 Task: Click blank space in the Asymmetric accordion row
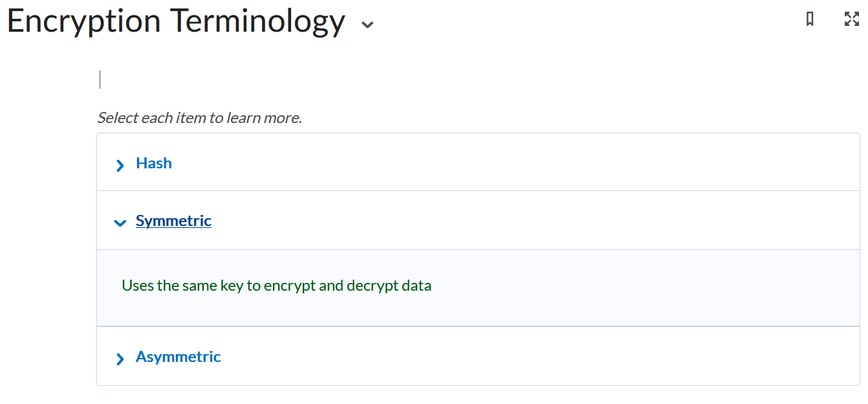pyautogui.click(x=517, y=357)
